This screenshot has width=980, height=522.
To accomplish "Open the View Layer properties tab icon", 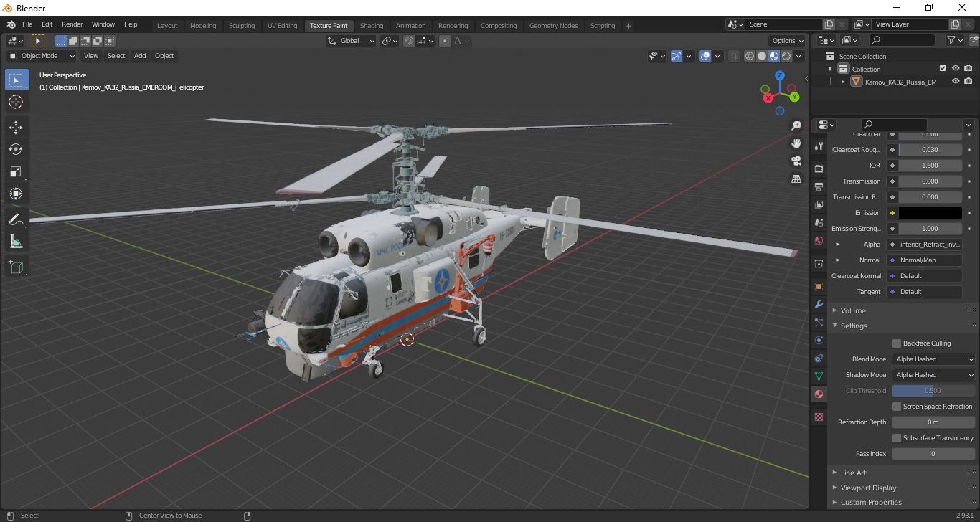I will 819,204.
